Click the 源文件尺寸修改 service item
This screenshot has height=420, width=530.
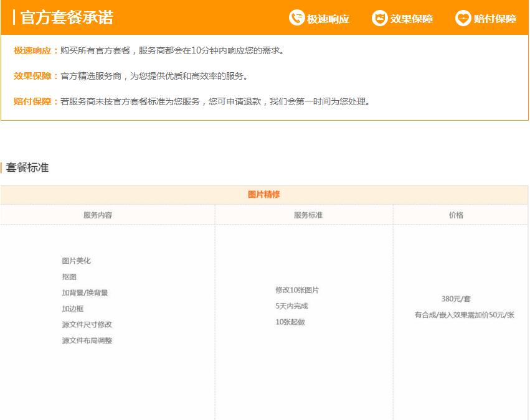tap(87, 325)
